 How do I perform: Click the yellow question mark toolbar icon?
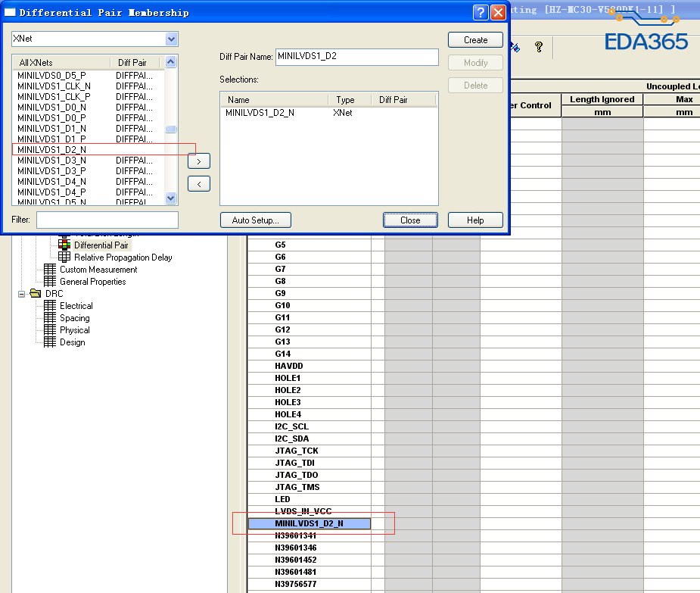[x=539, y=46]
